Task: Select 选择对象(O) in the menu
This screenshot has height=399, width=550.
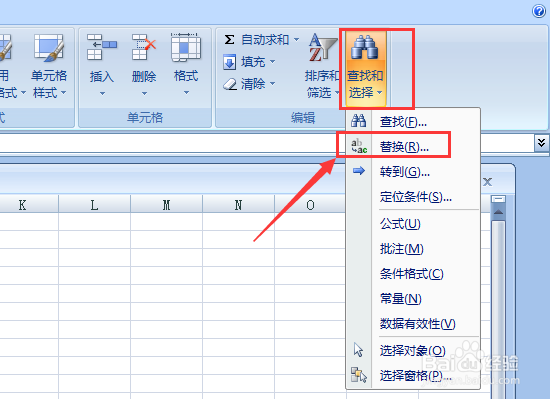Action: pos(412,350)
